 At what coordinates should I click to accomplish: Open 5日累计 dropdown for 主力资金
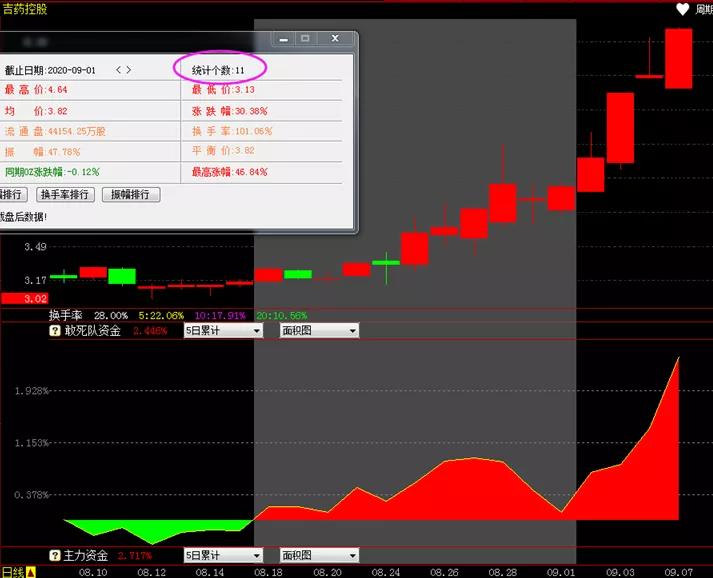[223, 555]
